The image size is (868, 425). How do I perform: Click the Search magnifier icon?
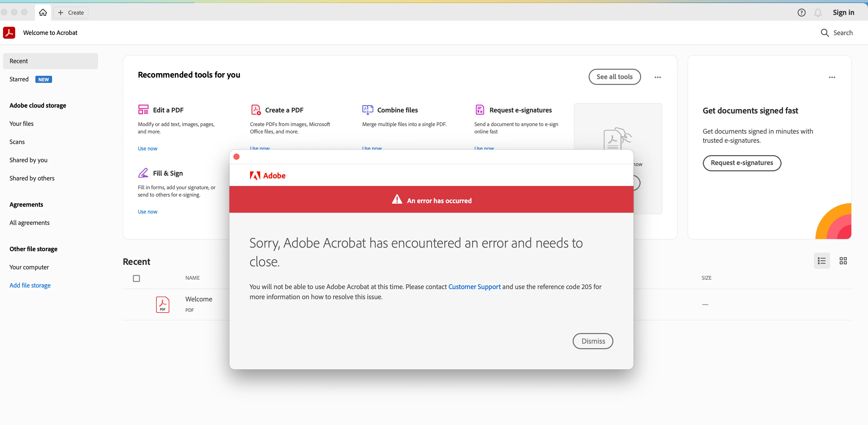[825, 33]
